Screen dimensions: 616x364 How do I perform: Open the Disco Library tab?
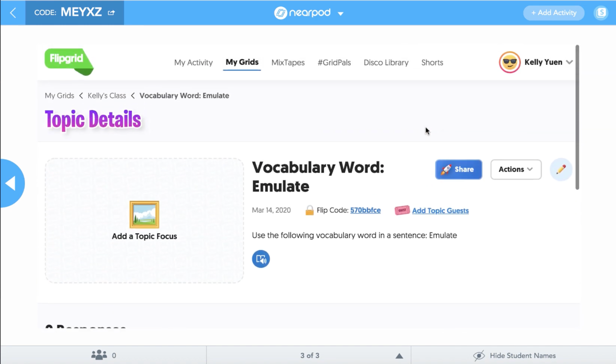(x=386, y=62)
